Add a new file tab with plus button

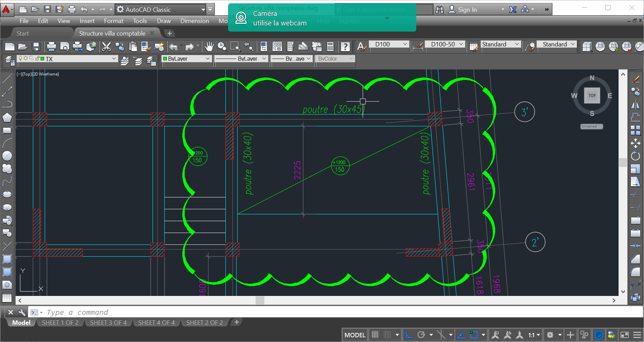pyautogui.click(x=169, y=33)
